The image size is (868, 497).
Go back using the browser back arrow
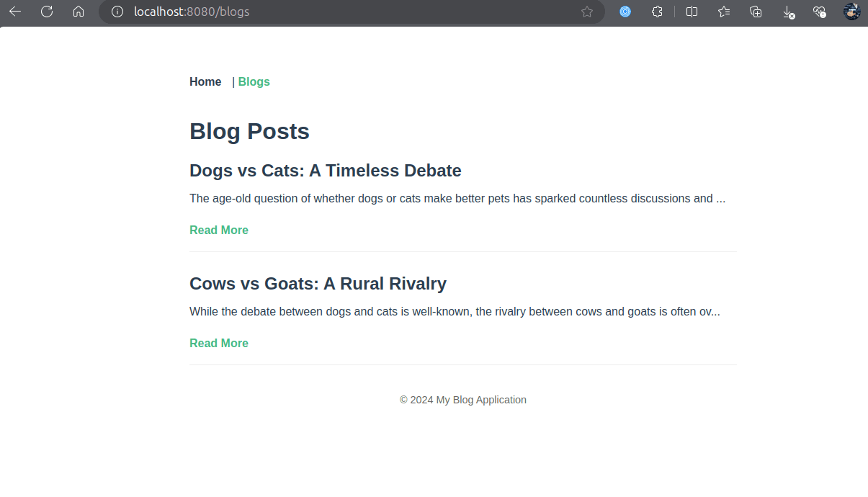[x=15, y=12]
